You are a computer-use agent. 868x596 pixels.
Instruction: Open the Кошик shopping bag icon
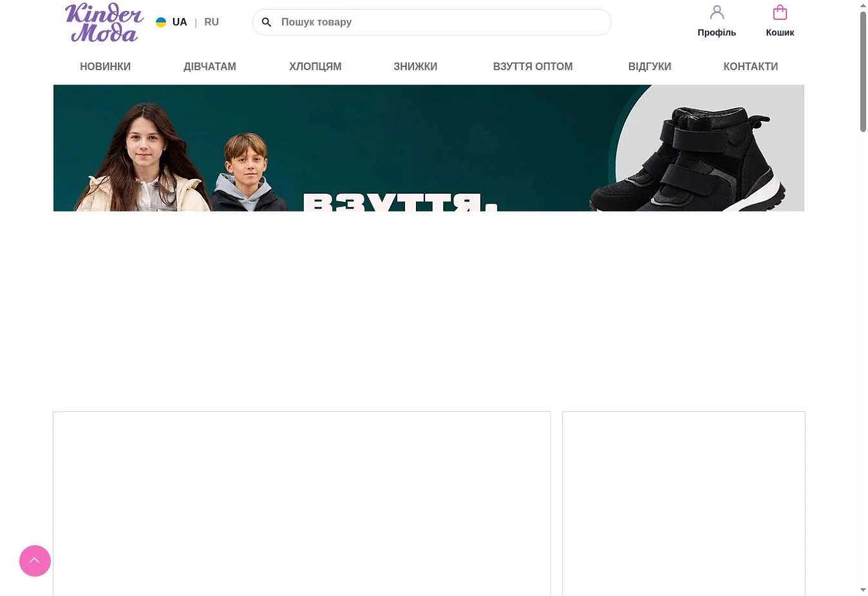[780, 12]
